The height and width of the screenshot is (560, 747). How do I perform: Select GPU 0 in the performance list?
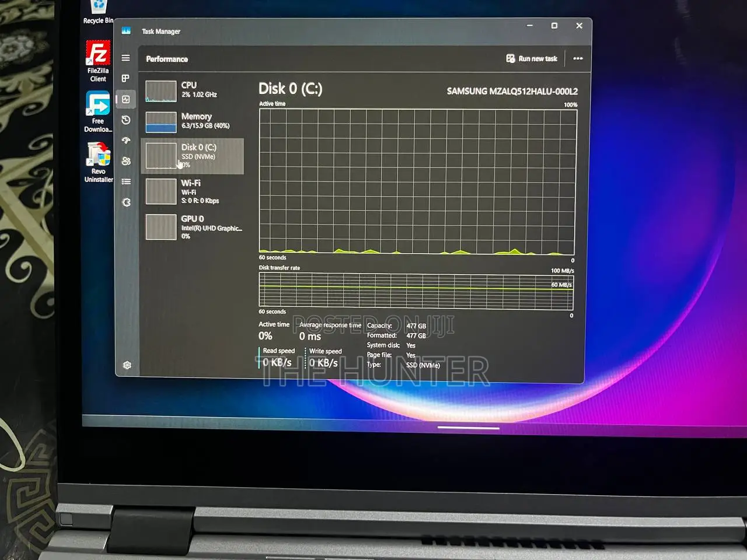193,227
